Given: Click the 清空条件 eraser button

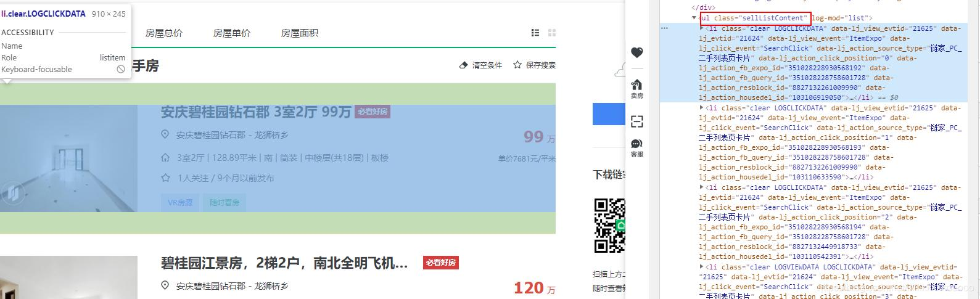Looking at the screenshot, I should 481,65.
